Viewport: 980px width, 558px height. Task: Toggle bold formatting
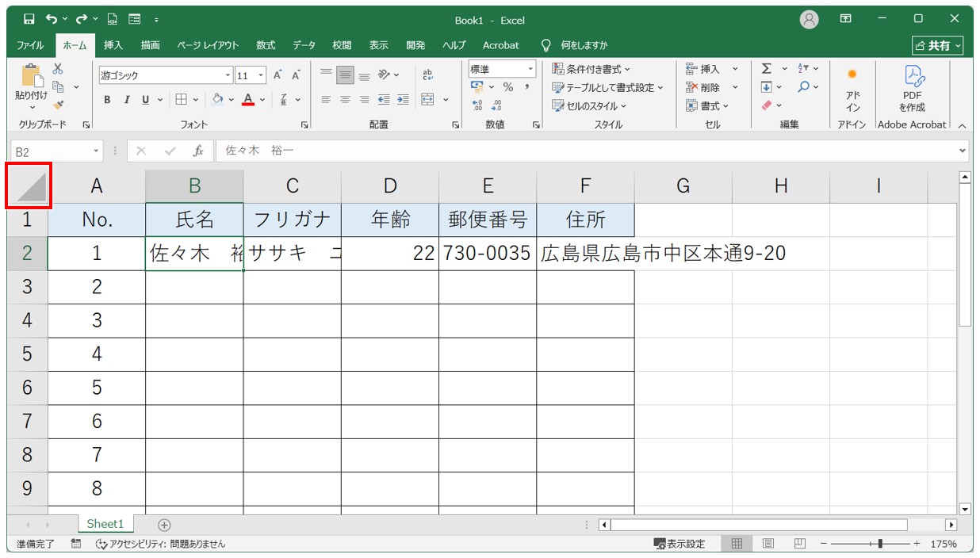[108, 100]
